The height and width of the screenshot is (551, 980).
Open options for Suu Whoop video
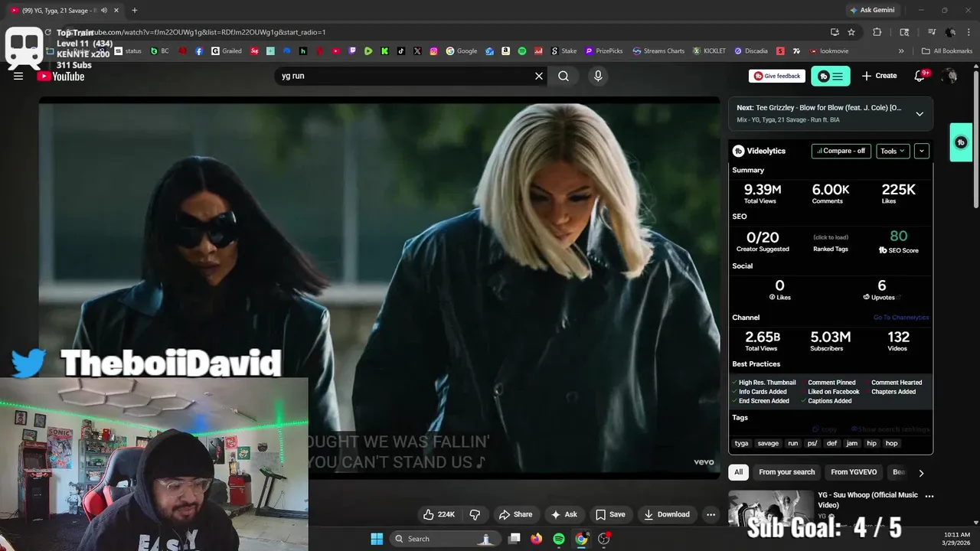[929, 496]
